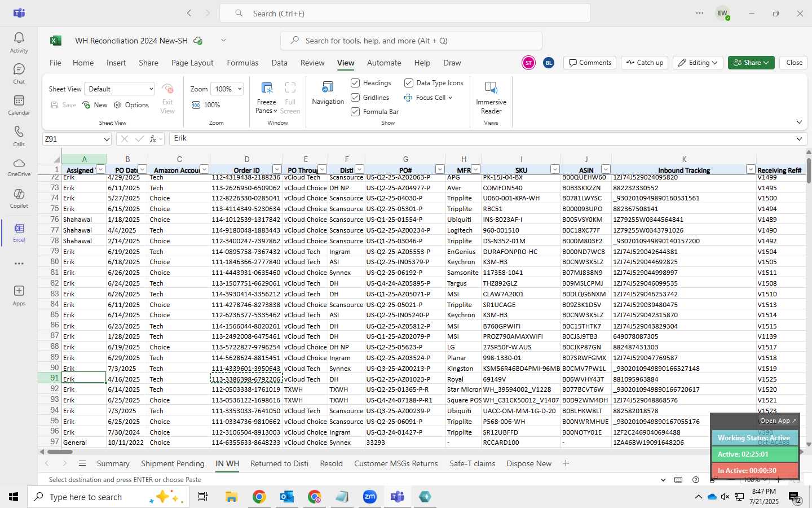Open Assigned column filter dropdown
Screen dimensions: 812x508
(100, 169)
